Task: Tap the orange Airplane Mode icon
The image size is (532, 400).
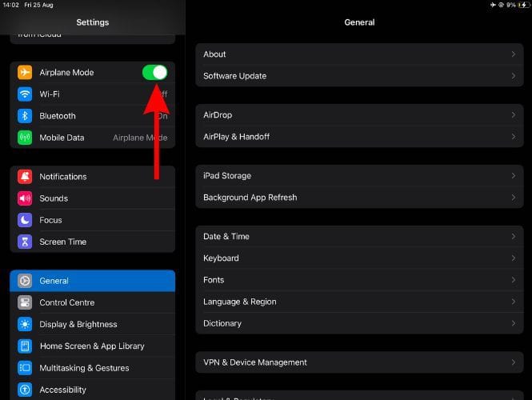Action: pyautogui.click(x=25, y=73)
